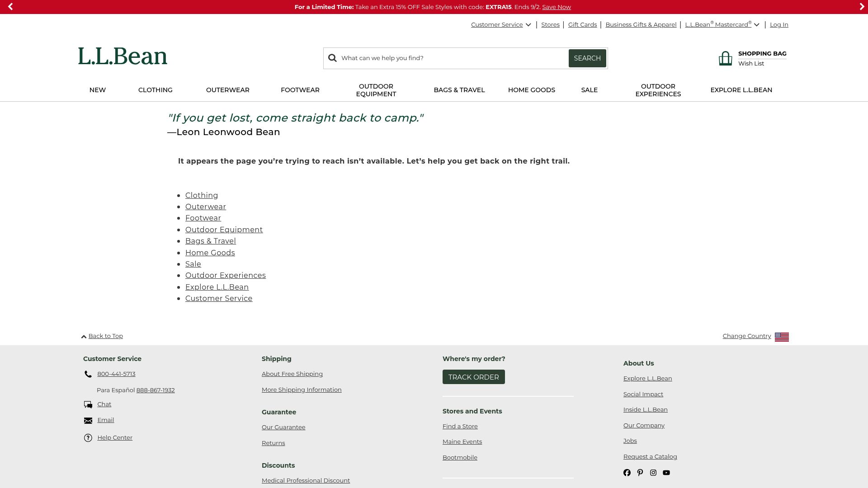This screenshot has height=488, width=868.
Task: Open the OUTDOOR EQUIPMENT menu
Action: point(376,90)
